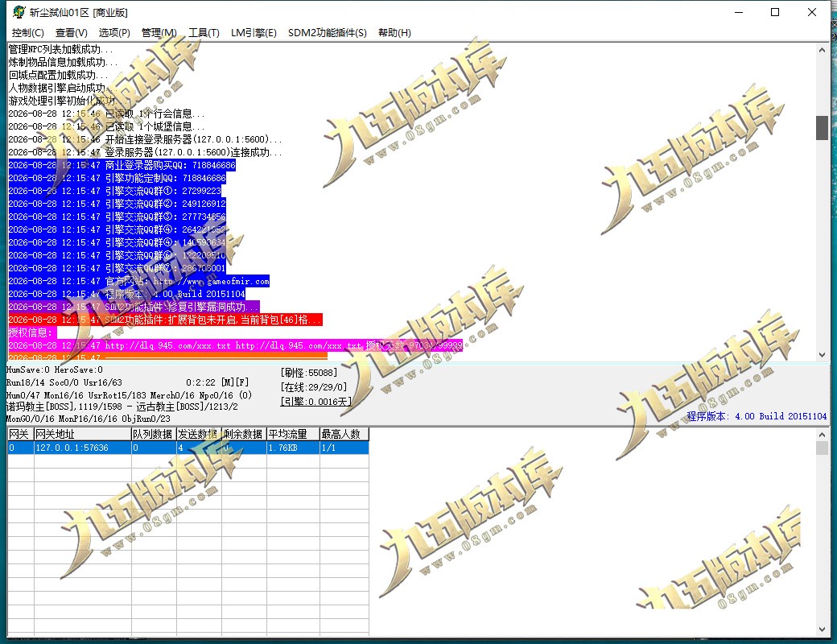Image resolution: width=837 pixels, height=644 pixels.
Task: Open the 帮助(H) menu
Action: (x=394, y=32)
